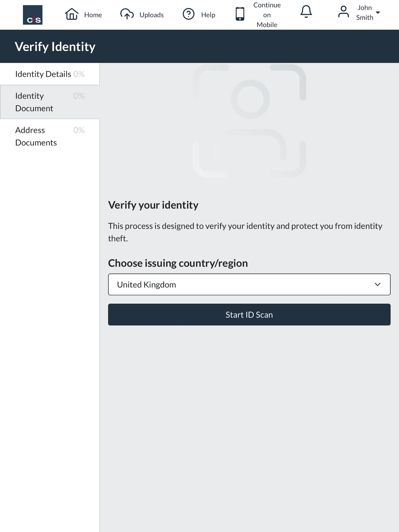This screenshot has width=399, height=532.
Task: Click the Help question mark icon
Action: click(188, 14)
